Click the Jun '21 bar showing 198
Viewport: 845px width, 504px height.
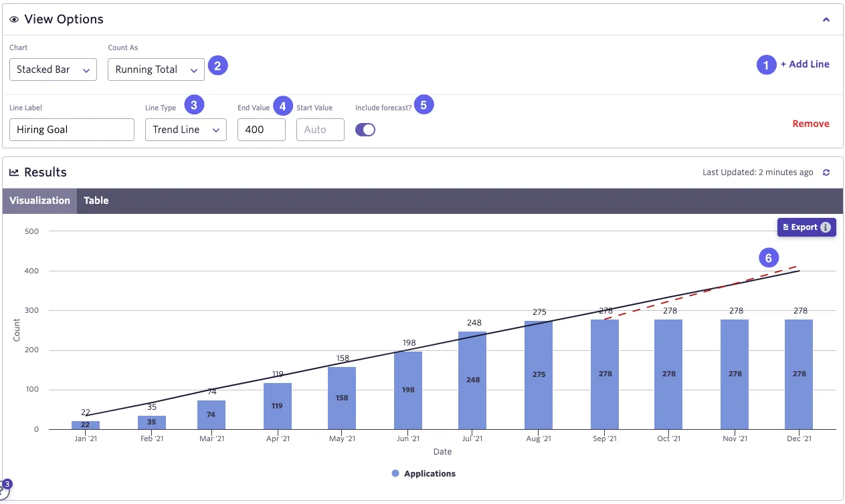[x=408, y=390]
